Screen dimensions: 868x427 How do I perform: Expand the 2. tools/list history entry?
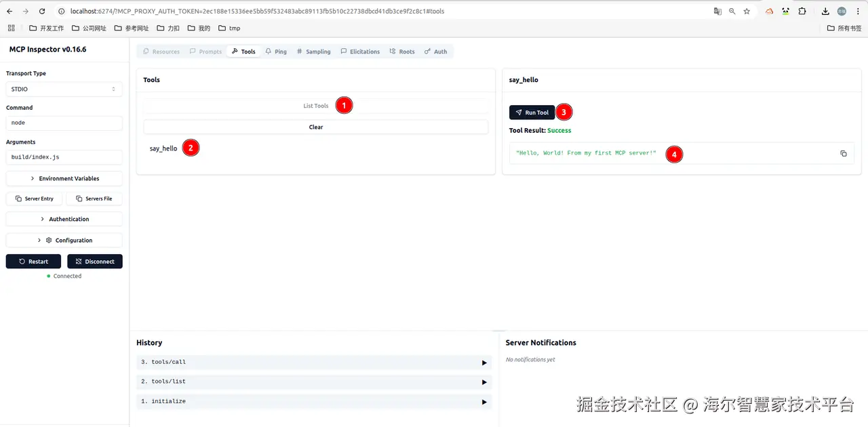click(x=314, y=382)
